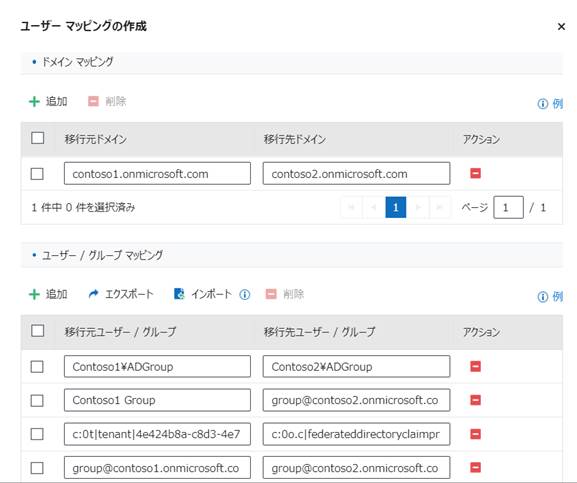The height and width of the screenshot is (483, 577).
Task: Remove the Contoso1¥ADGroup mapping row
Action: click(475, 366)
